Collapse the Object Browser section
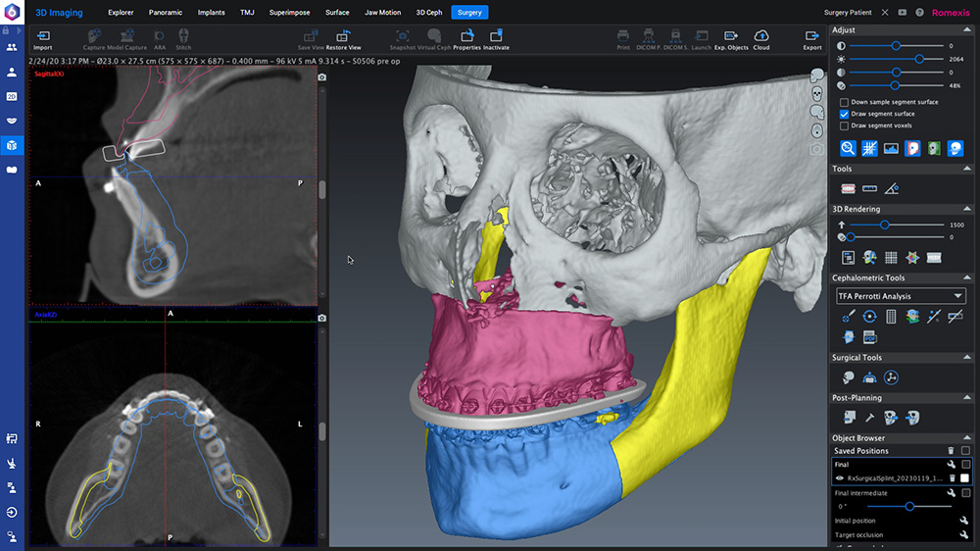This screenshot has height=551, width=980. pyautogui.click(x=969, y=438)
